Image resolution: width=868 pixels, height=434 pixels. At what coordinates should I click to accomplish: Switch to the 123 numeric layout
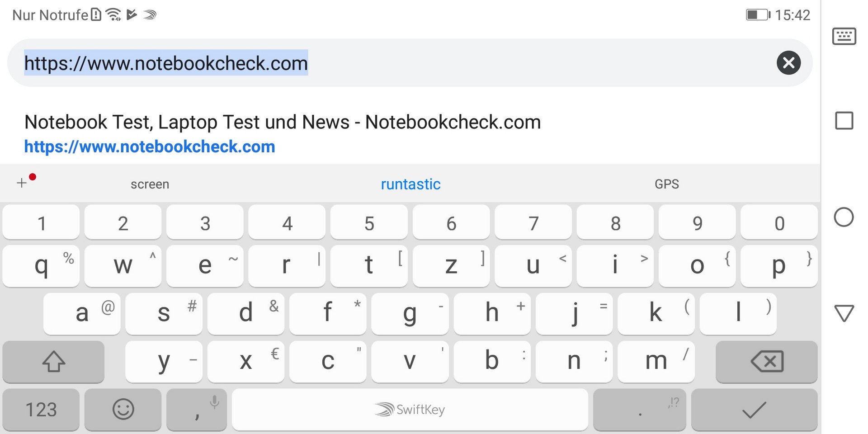(x=41, y=410)
